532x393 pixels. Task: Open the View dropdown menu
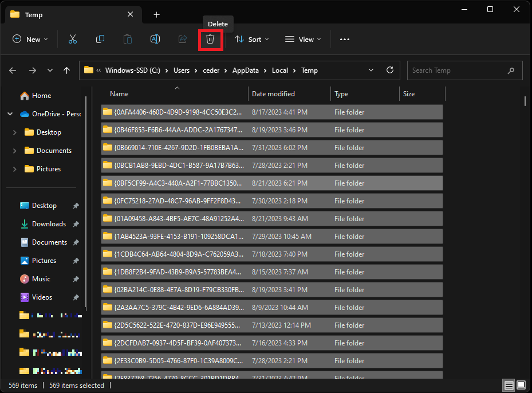303,40
